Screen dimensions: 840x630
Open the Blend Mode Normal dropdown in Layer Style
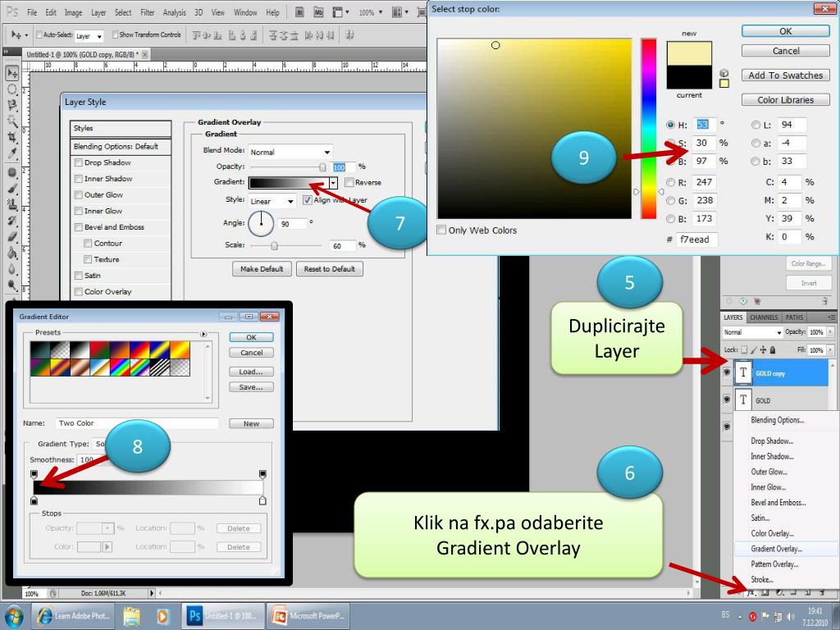click(290, 152)
